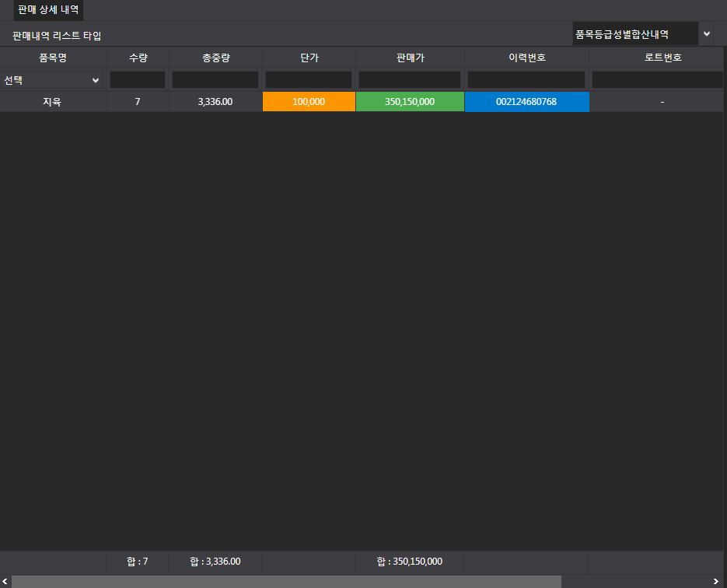Image resolution: width=727 pixels, height=588 pixels.
Task: Select the 판매 상세 내역 tab
Action: [48, 10]
